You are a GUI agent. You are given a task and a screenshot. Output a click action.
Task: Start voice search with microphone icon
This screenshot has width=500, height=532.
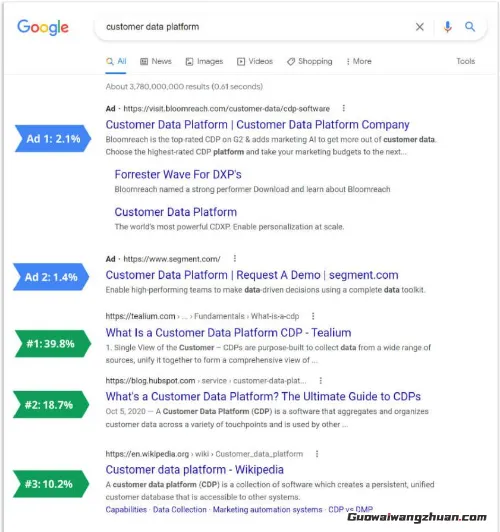pos(447,27)
